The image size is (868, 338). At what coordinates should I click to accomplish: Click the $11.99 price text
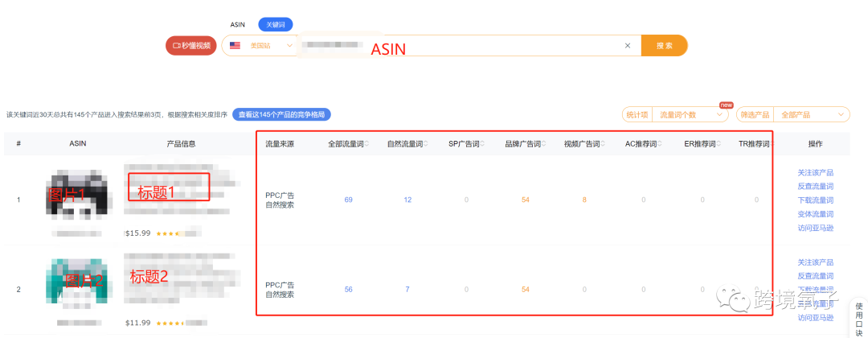click(138, 323)
